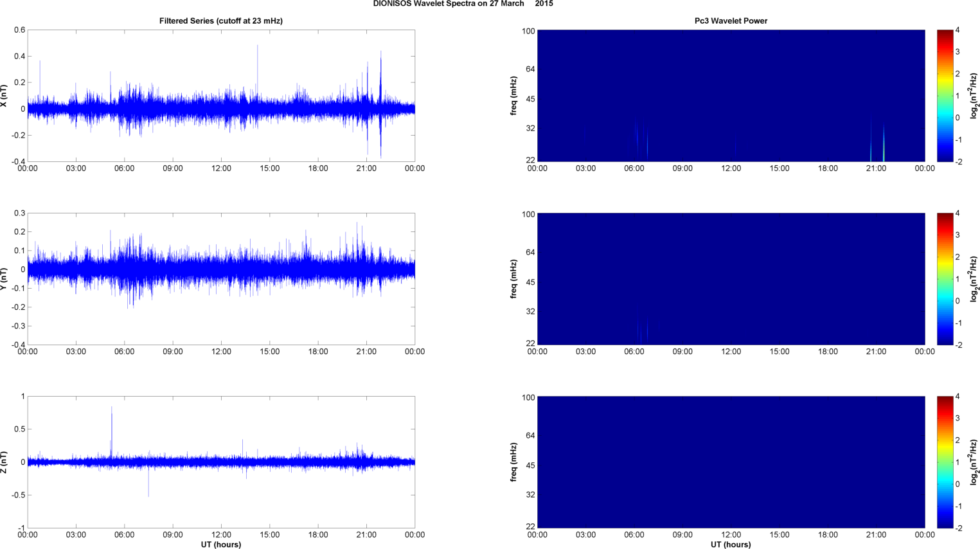Click the 45 frequency tick of the bottom wavelet plot
The height and width of the screenshot is (549, 980).
coord(530,465)
